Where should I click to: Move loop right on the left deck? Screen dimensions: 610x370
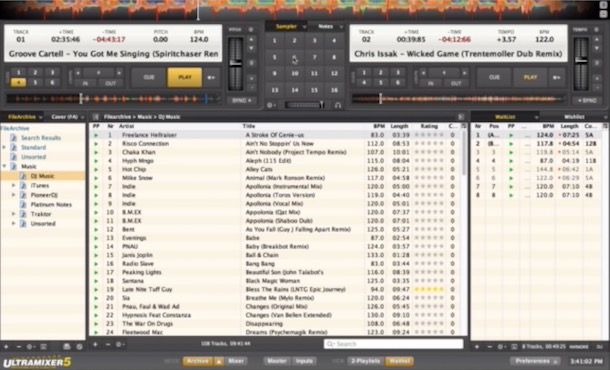tap(119, 73)
